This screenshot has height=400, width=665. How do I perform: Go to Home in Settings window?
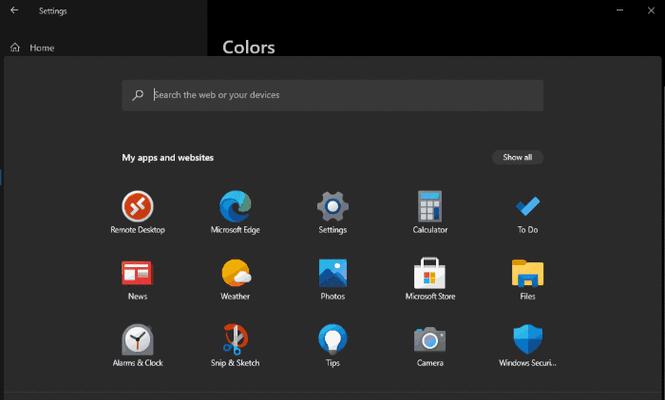click(x=32, y=48)
